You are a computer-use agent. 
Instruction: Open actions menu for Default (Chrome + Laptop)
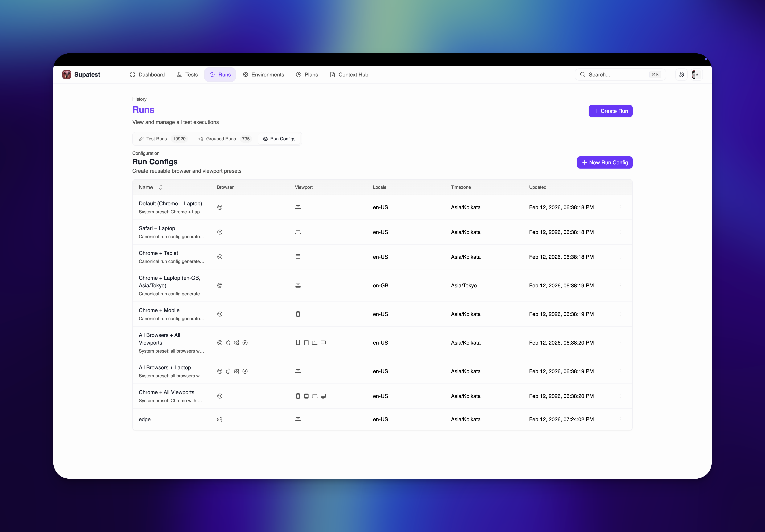[x=620, y=207]
